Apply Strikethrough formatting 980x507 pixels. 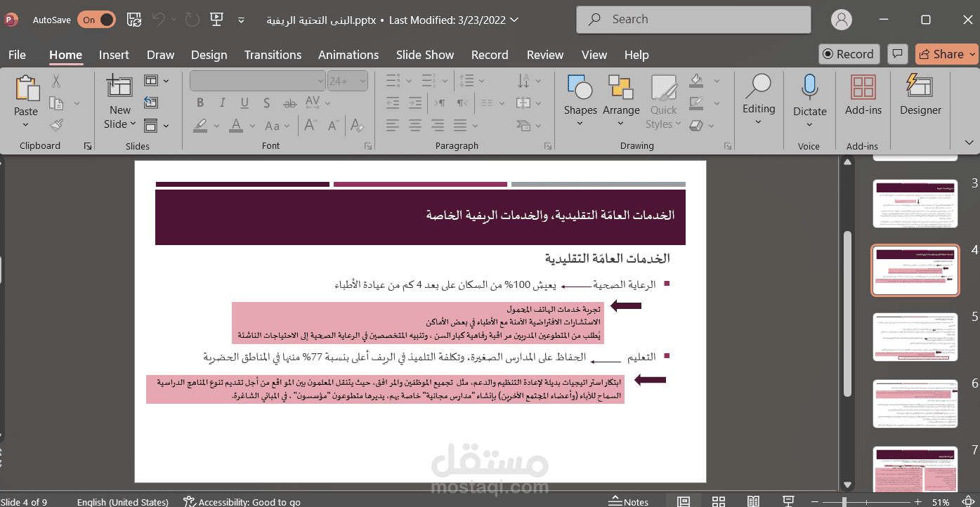coord(290,104)
